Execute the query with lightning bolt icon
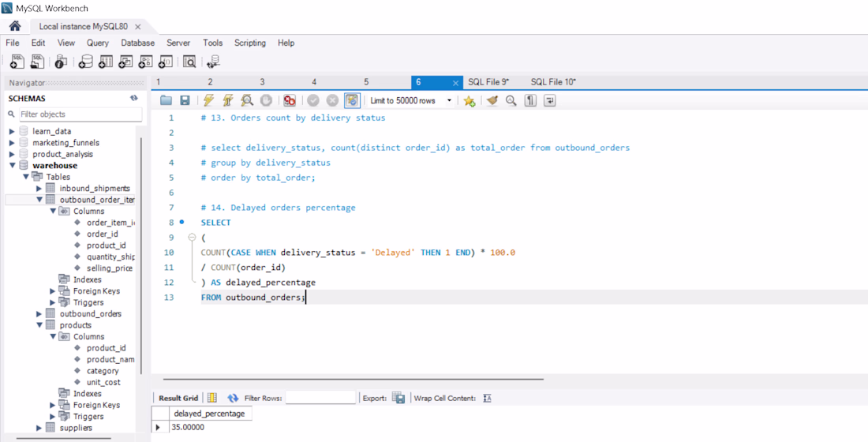 pyautogui.click(x=208, y=100)
